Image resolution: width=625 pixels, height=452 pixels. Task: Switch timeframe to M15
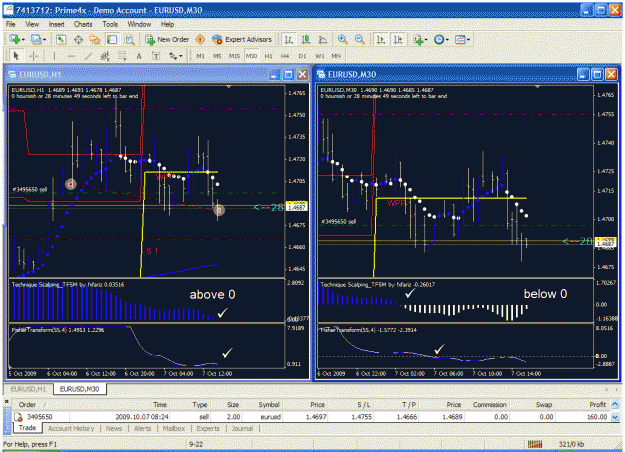[x=234, y=56]
